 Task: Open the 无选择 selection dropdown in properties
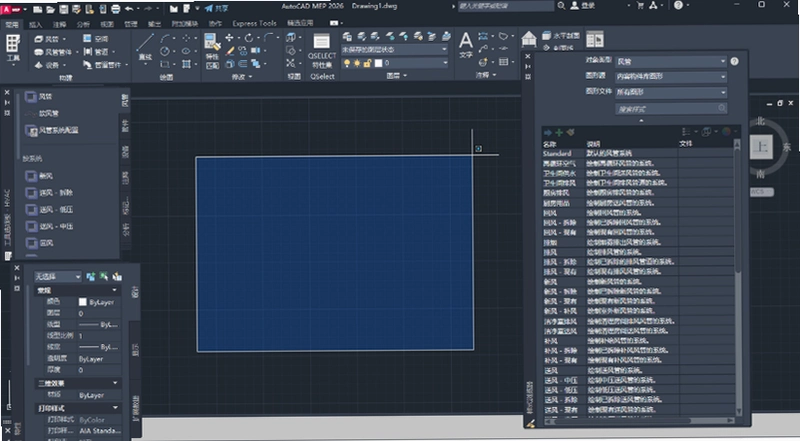(x=58, y=277)
